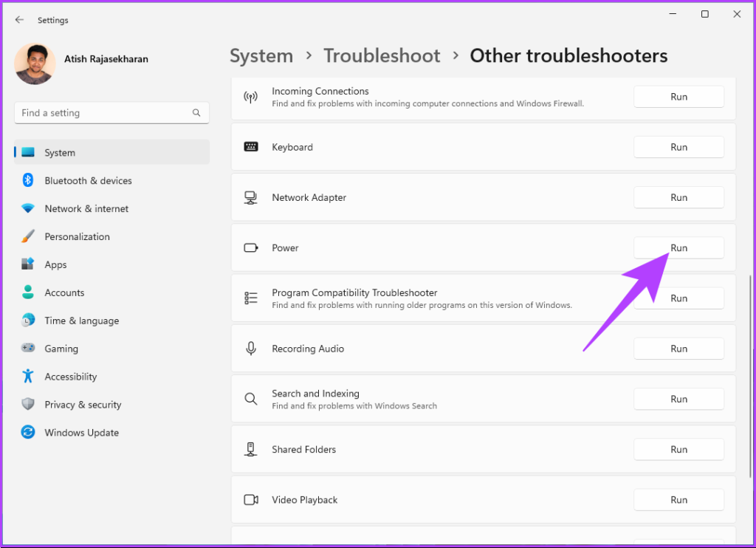Click the Find a setting search box
The height and width of the screenshot is (548, 756).
coord(103,113)
